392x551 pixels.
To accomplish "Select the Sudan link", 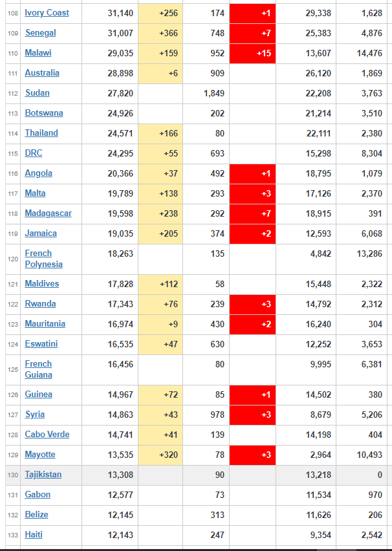I will (x=38, y=93).
